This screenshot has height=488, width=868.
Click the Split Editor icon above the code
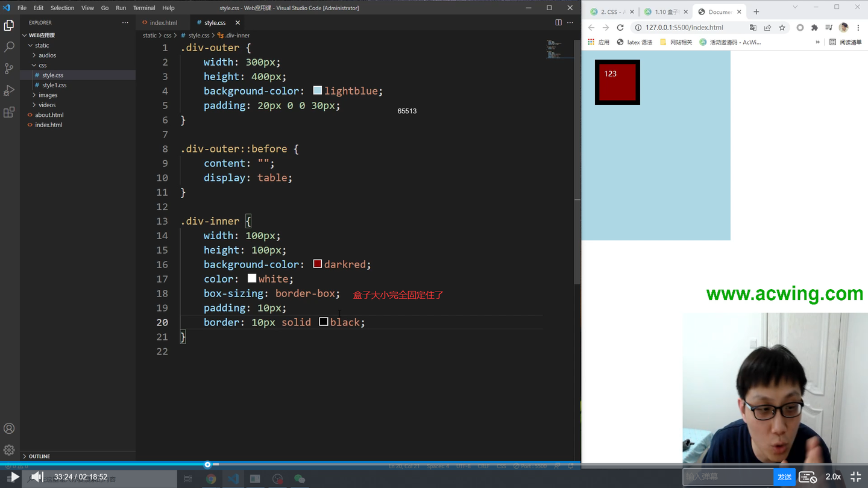(558, 22)
